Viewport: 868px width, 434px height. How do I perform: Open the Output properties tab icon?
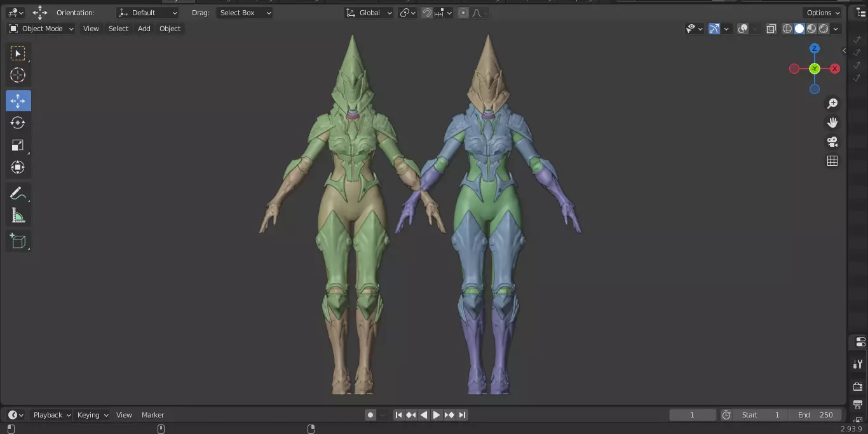858,405
